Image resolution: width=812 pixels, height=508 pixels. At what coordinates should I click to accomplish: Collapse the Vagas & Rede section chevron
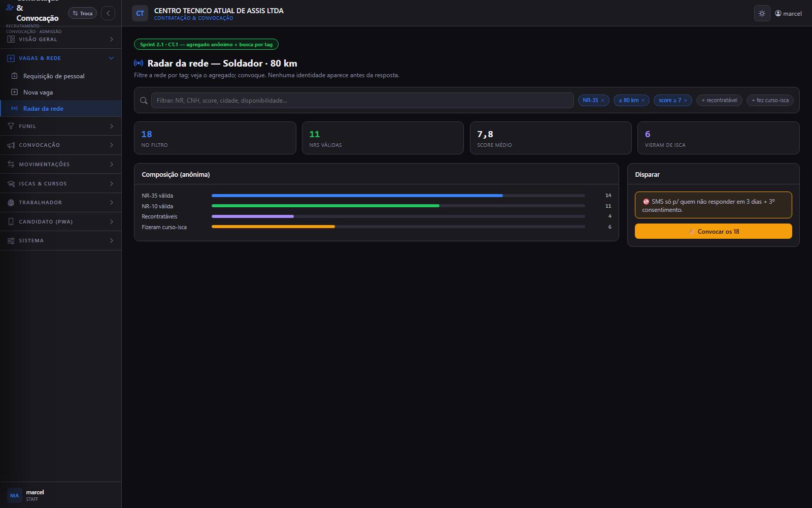[112, 58]
